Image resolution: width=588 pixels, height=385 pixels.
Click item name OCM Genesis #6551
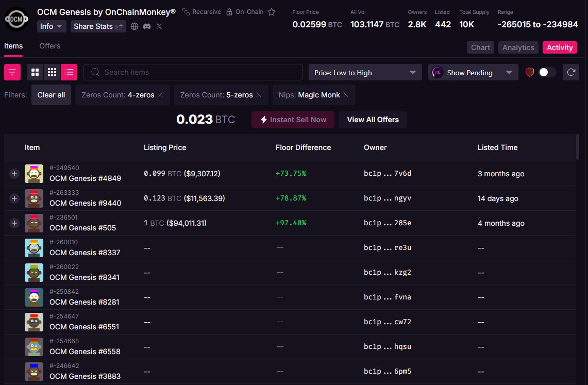click(85, 327)
